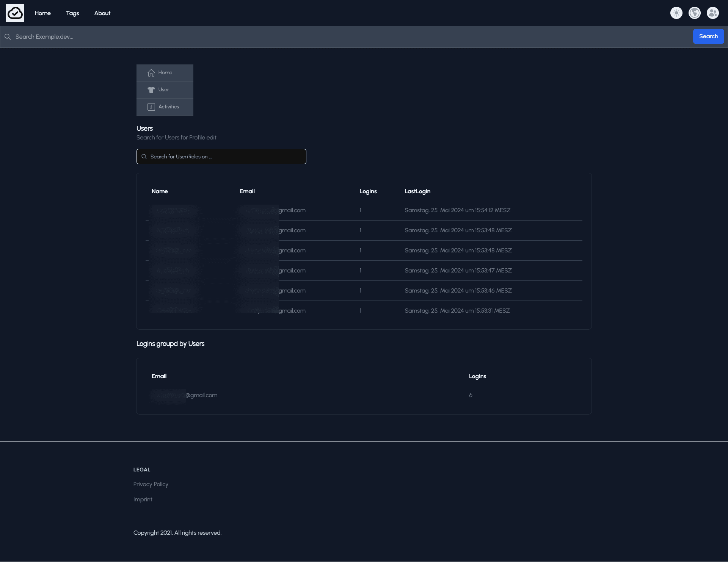
Task: Click the magnifier in User/Roles search
Action: 144,157
